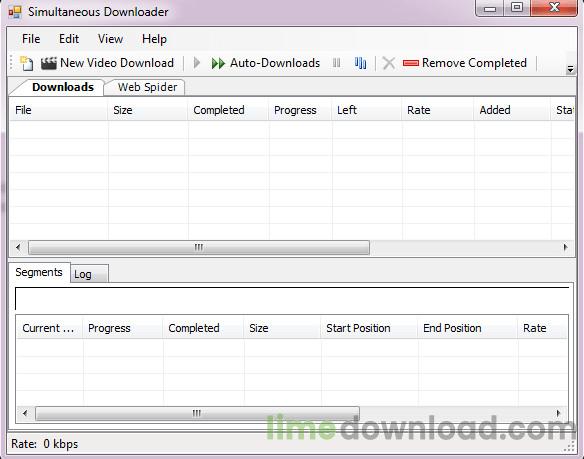Close the Simultaneous Downloader window

[x=554, y=8]
